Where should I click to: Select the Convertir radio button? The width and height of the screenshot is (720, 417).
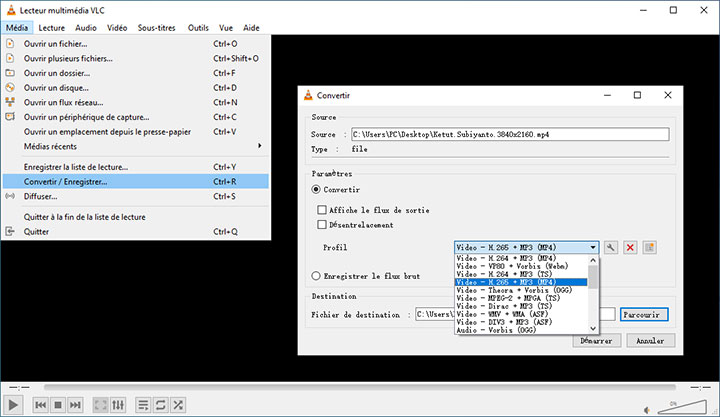pyautogui.click(x=317, y=189)
